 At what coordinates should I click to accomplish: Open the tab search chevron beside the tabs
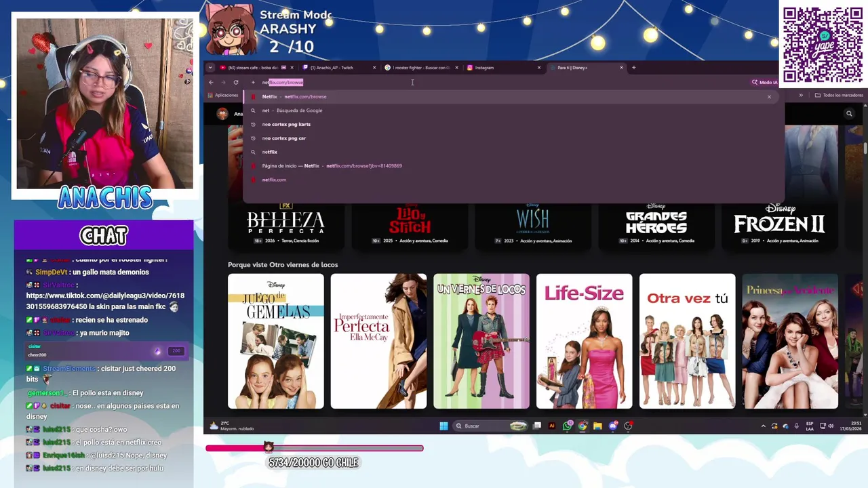(210, 67)
